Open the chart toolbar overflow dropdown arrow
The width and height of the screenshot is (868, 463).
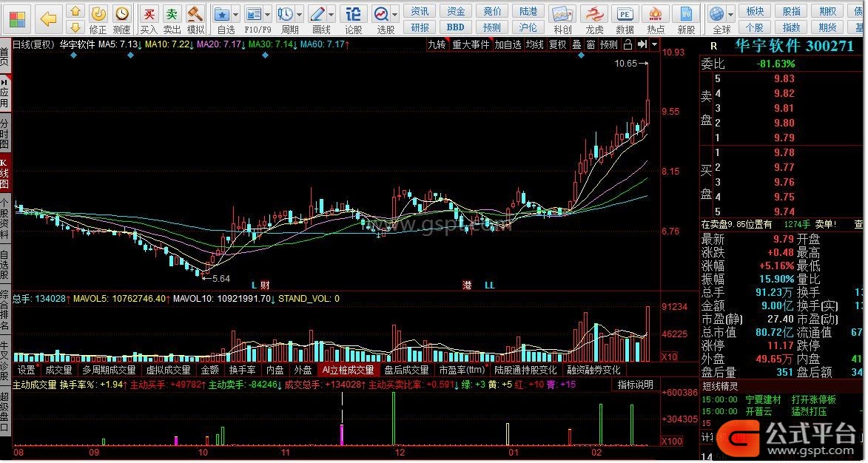pyautogui.click(x=654, y=44)
